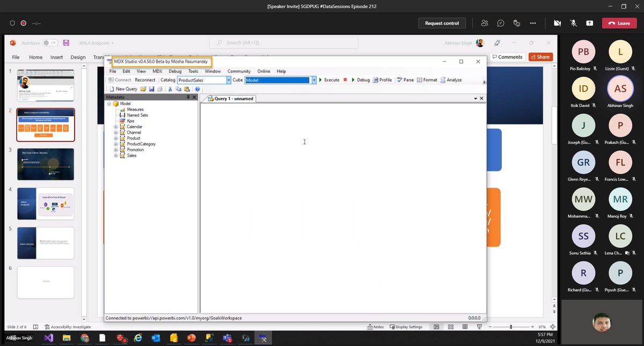Open the Teams meeting chat
This screenshot has width=644, height=346.
[x=501, y=23]
